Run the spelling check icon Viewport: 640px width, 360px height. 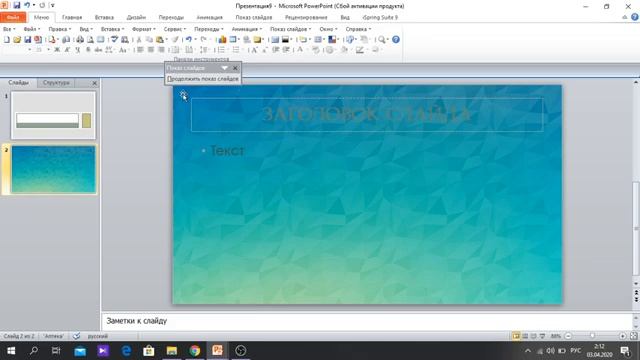tap(115, 40)
